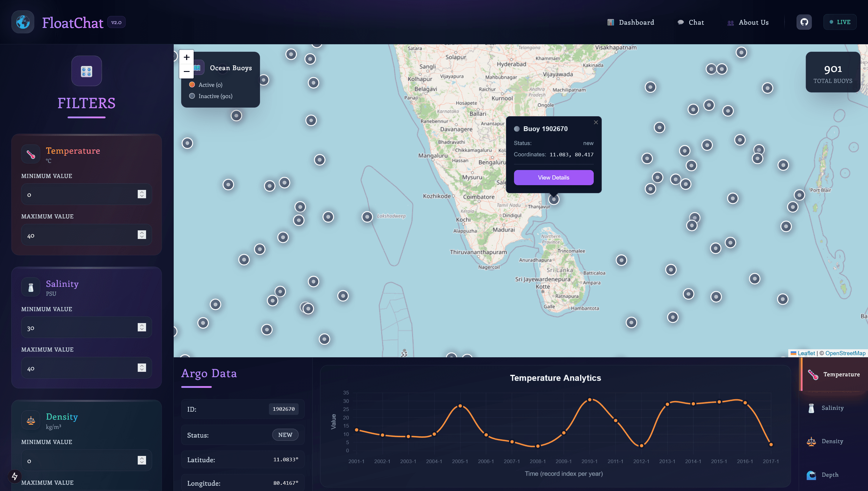Click the buoy marker under the 1902670 popup

point(554,199)
